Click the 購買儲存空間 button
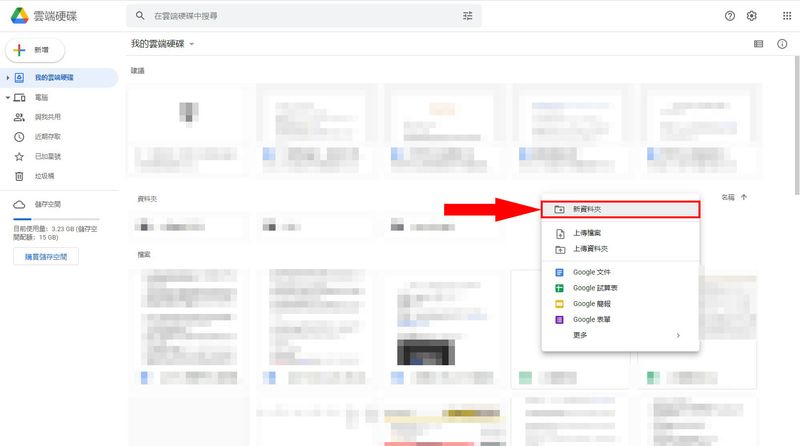 [46, 257]
